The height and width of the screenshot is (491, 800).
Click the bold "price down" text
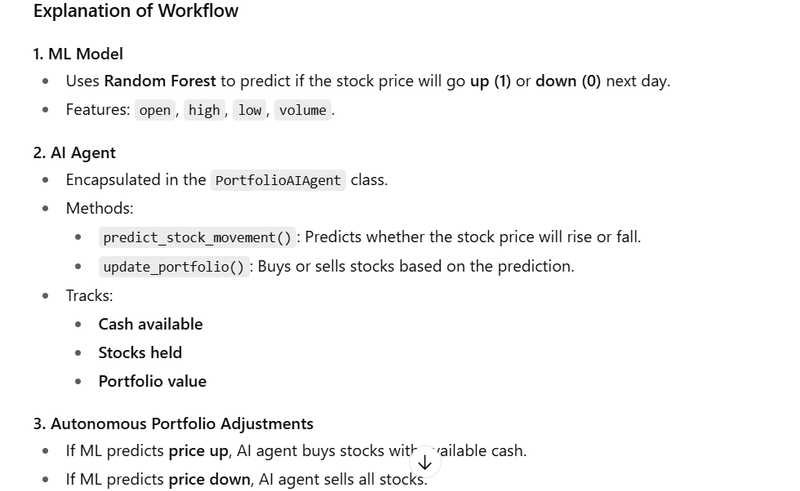209,479
